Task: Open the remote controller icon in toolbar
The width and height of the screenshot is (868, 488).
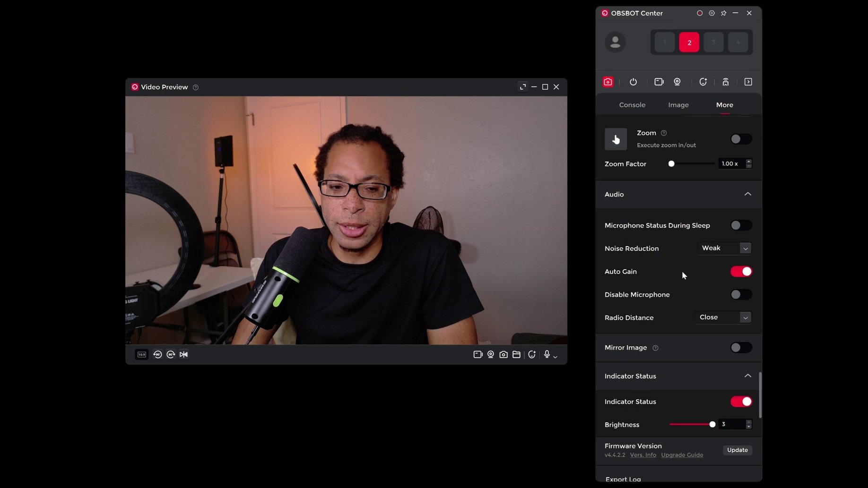Action: click(x=725, y=82)
